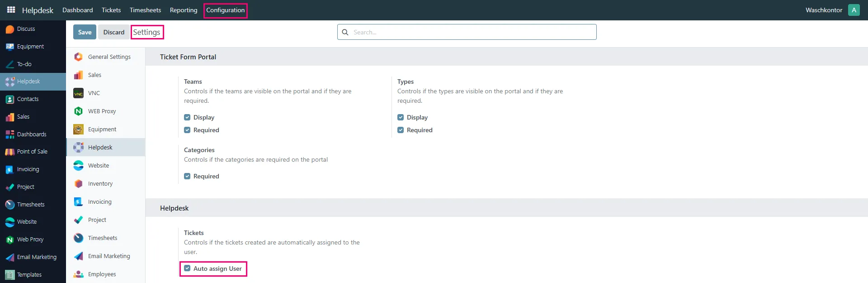Focus the settings search field
The width and height of the screenshot is (868, 283).
click(467, 32)
